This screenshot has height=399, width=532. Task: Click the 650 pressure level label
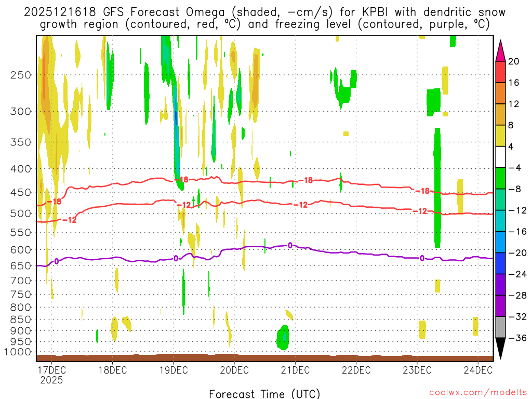(21, 265)
